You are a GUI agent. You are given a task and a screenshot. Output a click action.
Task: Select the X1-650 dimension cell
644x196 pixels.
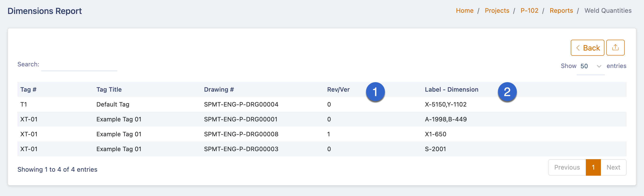(x=436, y=134)
